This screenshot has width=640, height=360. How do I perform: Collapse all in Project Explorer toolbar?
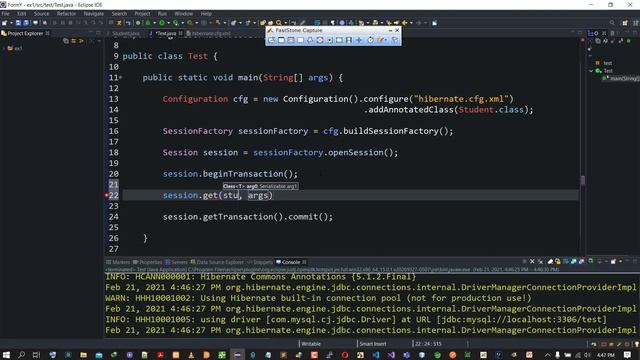point(66,41)
